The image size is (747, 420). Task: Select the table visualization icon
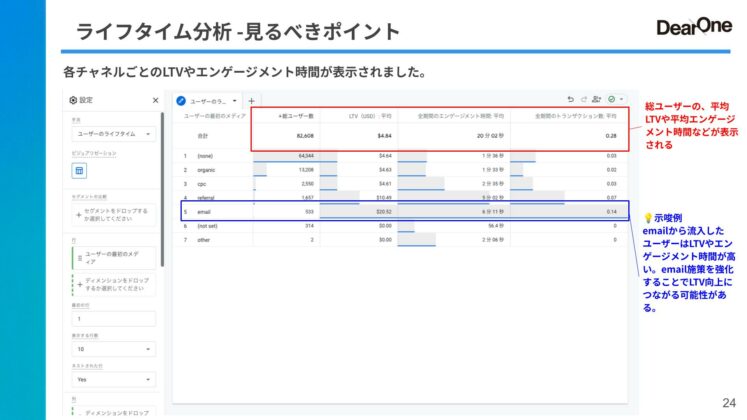(x=79, y=170)
